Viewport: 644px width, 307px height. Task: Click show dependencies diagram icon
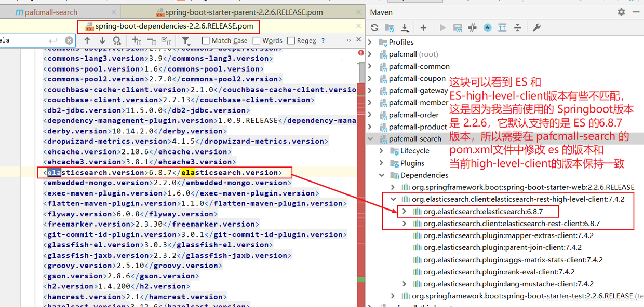(503, 27)
